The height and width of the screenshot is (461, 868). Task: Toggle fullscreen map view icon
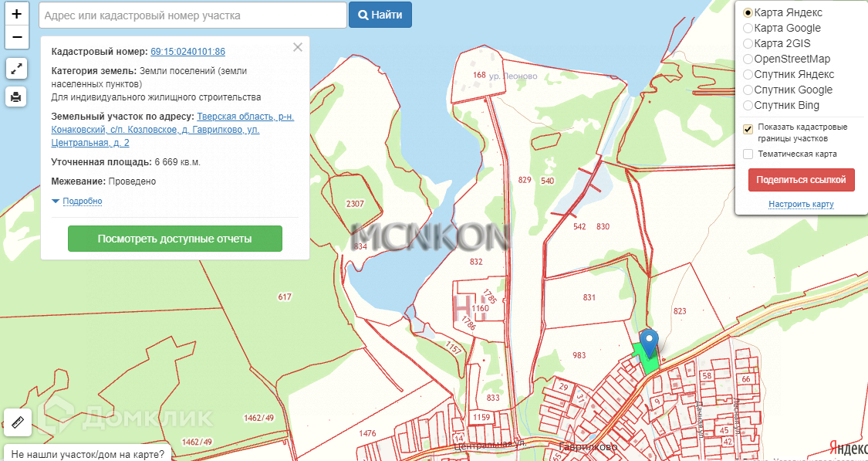(17, 69)
